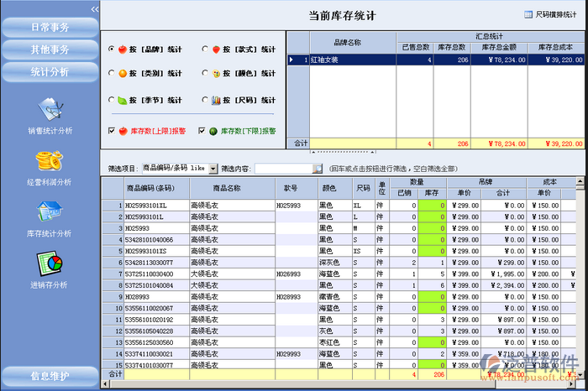The width and height of the screenshot is (588, 391).
Task: Open the 信息维护 sidebar section
Action: click(x=50, y=375)
